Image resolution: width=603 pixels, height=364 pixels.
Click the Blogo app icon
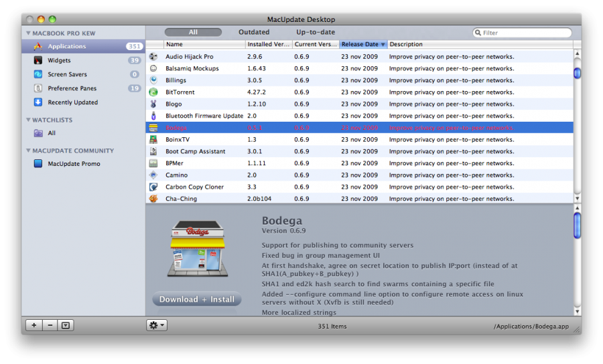tap(153, 104)
